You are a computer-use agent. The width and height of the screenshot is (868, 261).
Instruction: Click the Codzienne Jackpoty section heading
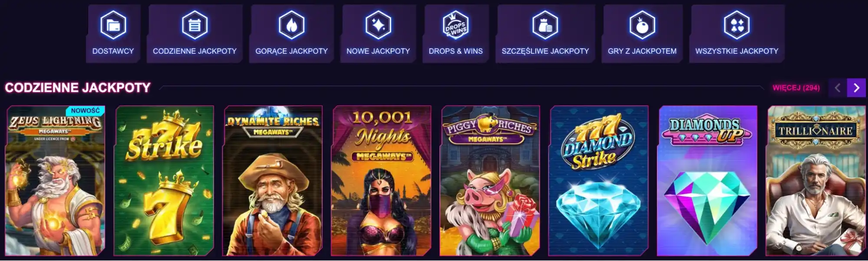pyautogui.click(x=78, y=88)
